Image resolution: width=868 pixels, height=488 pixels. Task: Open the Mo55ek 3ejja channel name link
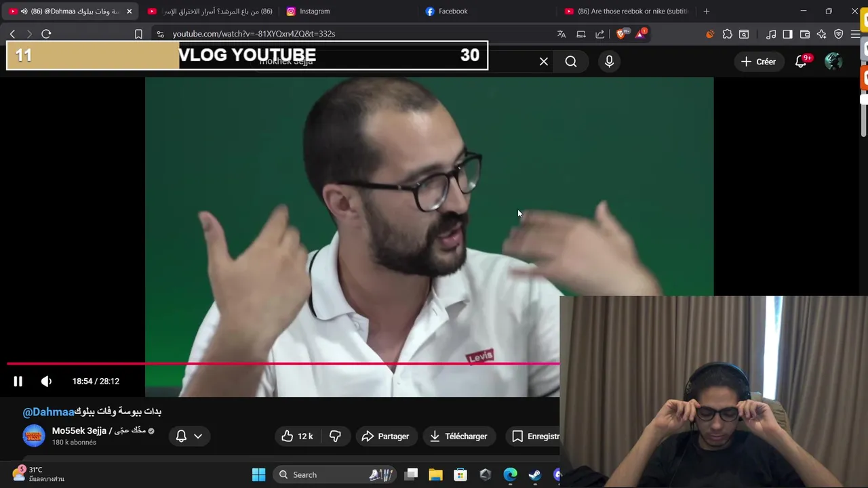[99, 430]
